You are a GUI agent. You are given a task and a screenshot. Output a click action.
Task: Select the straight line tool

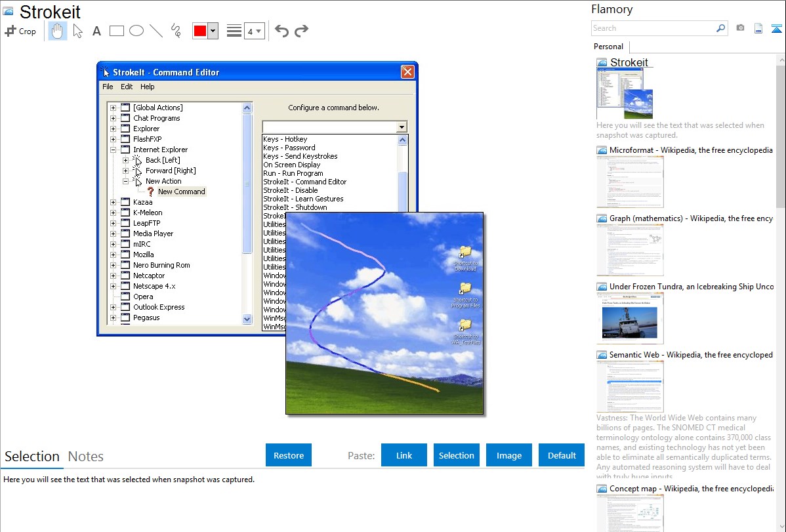[156, 31]
